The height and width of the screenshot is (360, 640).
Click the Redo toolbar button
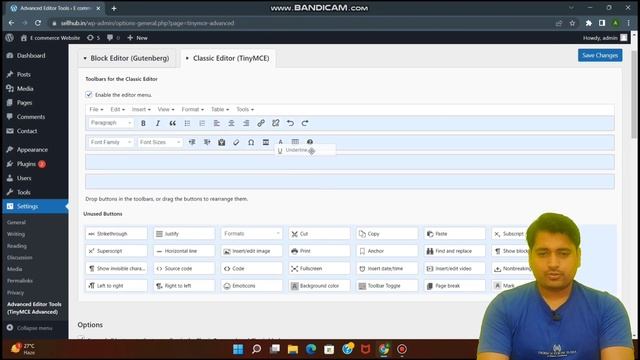tap(305, 123)
